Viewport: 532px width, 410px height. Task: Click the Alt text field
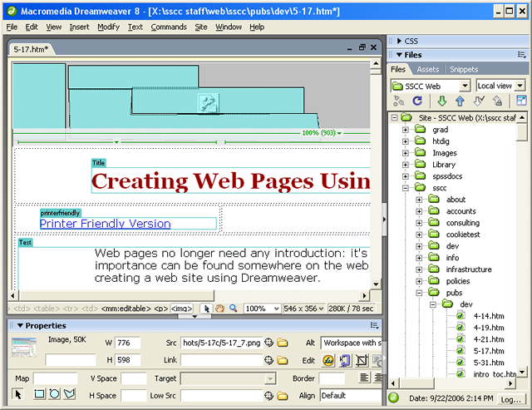pos(351,343)
